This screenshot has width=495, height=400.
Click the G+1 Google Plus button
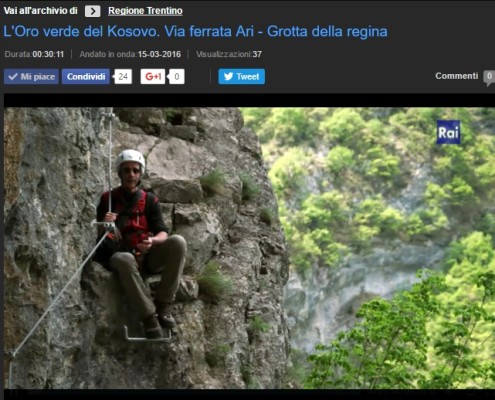pyautogui.click(x=153, y=77)
